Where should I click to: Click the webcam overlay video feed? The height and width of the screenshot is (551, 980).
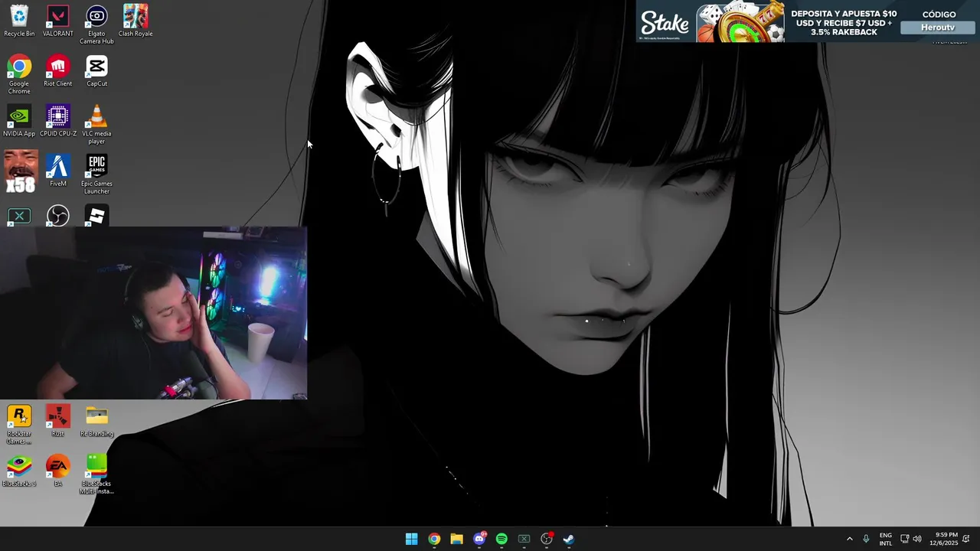point(153,312)
